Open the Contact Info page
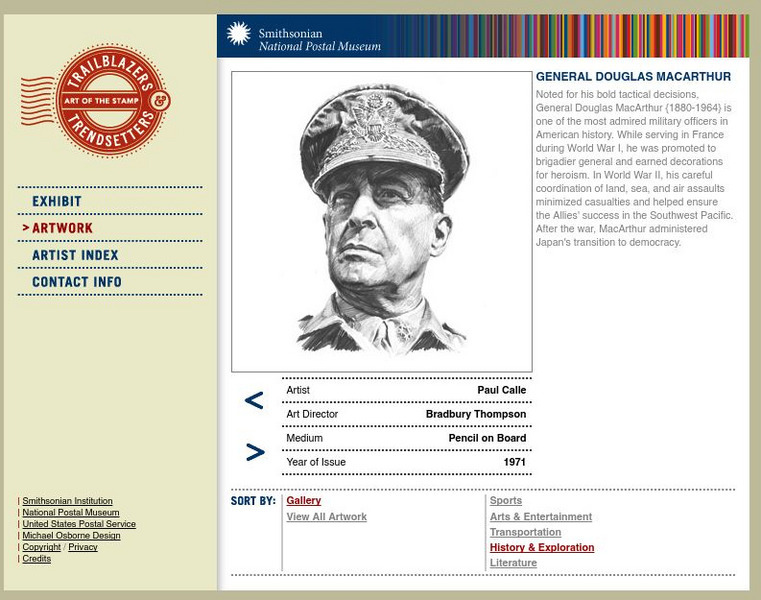The width and height of the screenshot is (761, 600). [x=77, y=282]
